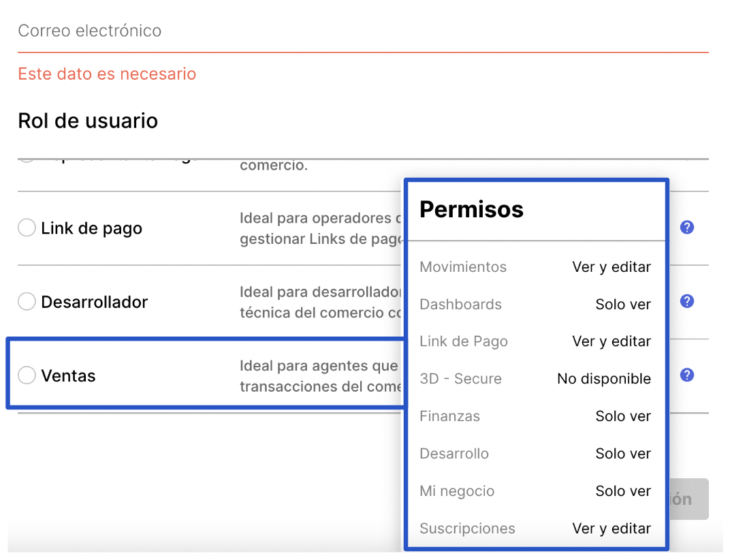
Task: Click the 'Este dato es necesario' error message
Action: [107, 74]
